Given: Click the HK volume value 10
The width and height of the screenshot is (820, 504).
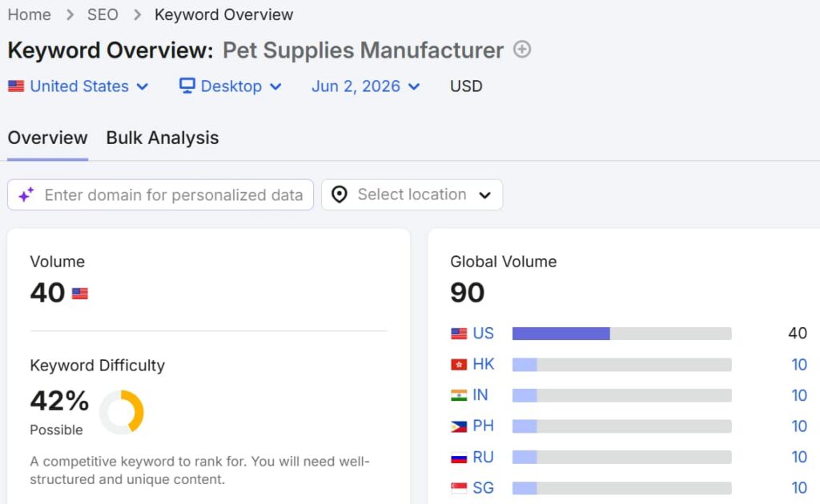Looking at the screenshot, I should coord(799,365).
